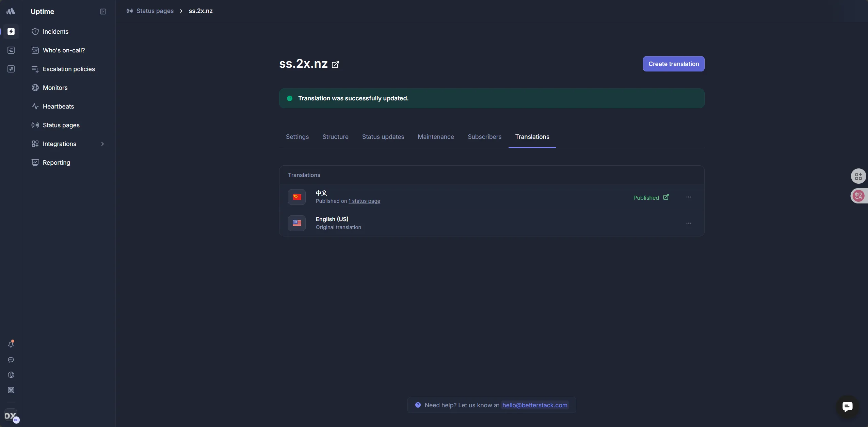Switch to the Subscribers tab
The image size is (868, 427).
[484, 137]
